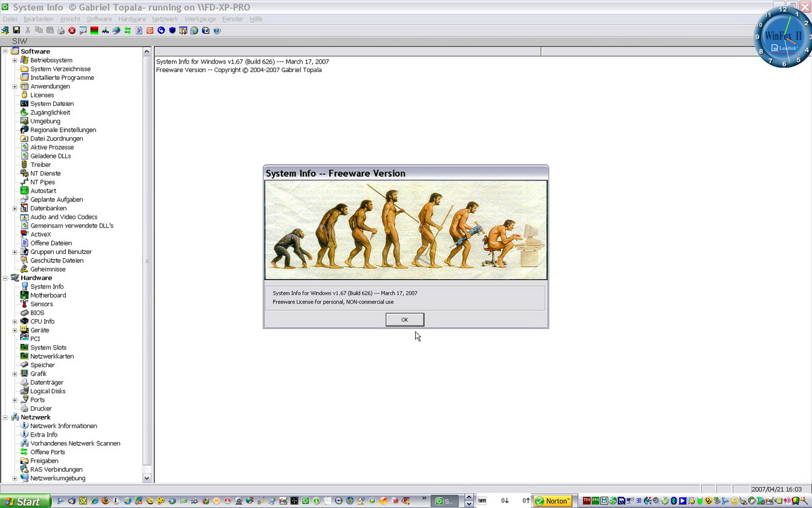Select Audio and Video Codecs

click(64, 217)
